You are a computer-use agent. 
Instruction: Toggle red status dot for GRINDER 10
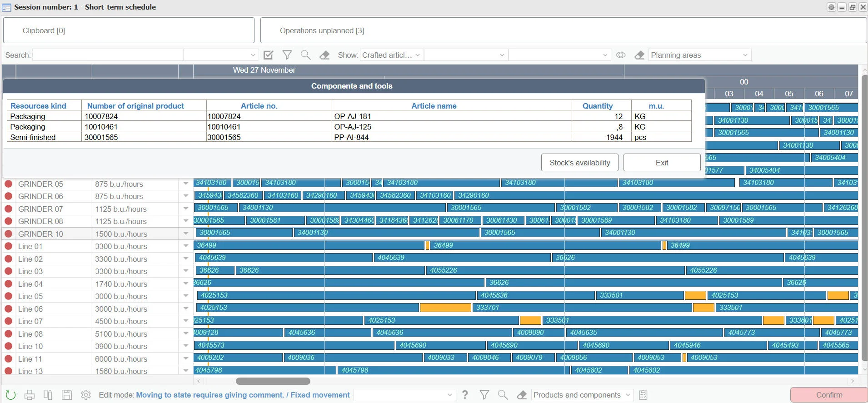(8, 234)
